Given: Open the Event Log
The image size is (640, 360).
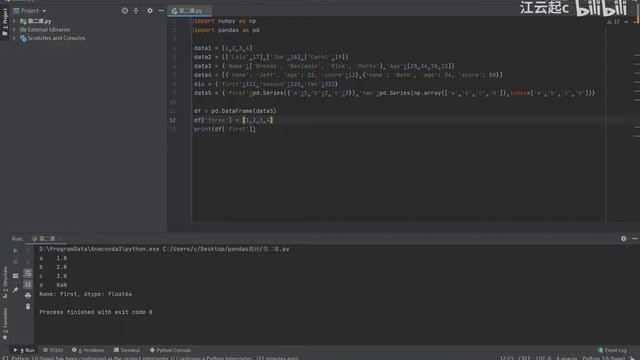Looking at the screenshot, I should click(612, 350).
